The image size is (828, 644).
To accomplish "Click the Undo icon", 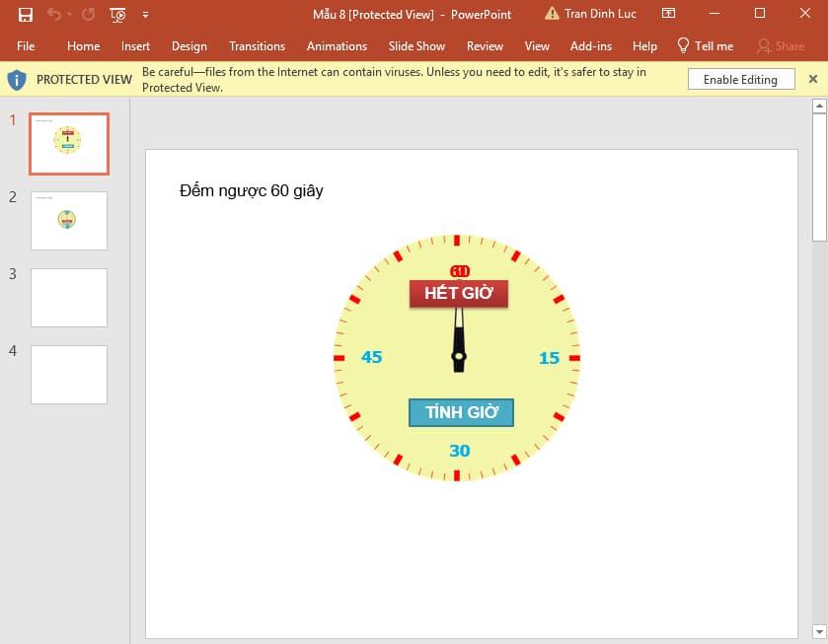I will coord(54,14).
